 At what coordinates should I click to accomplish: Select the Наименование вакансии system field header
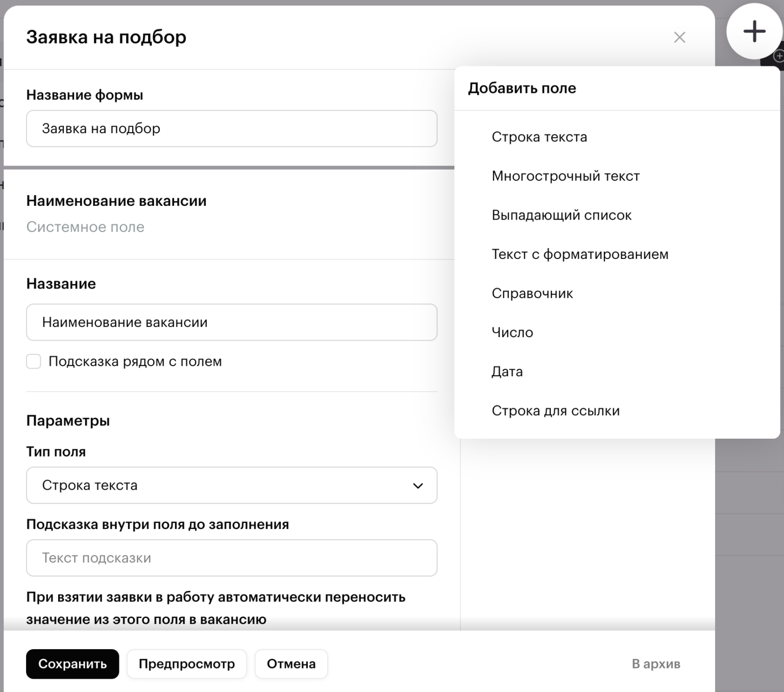[116, 201]
